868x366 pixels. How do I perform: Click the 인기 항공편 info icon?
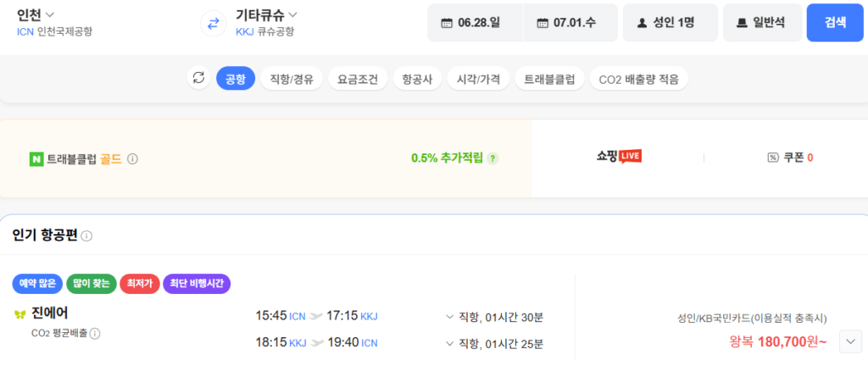86,236
